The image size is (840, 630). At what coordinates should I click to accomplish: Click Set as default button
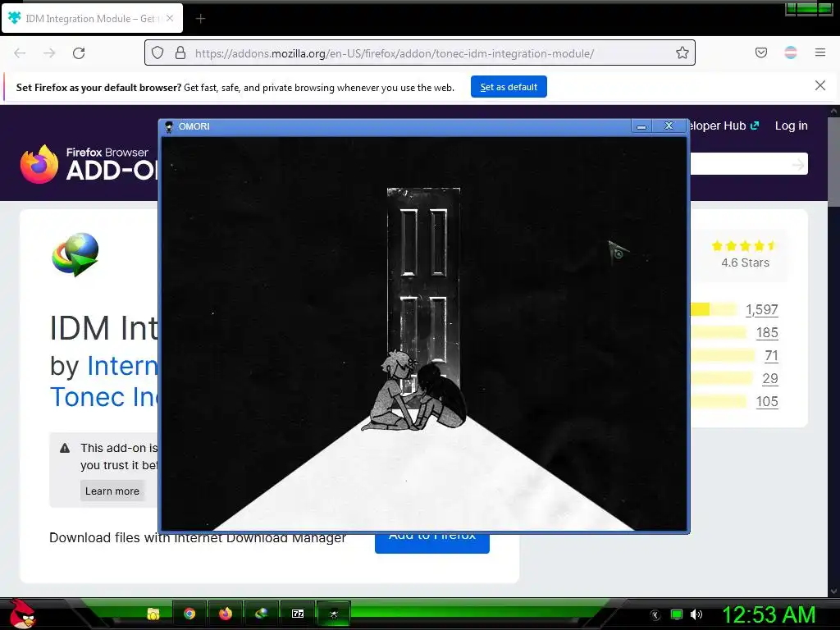tap(509, 87)
